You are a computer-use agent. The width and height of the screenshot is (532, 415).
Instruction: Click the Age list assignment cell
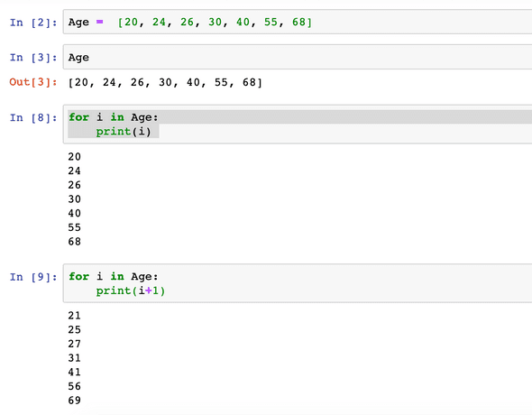(298, 22)
